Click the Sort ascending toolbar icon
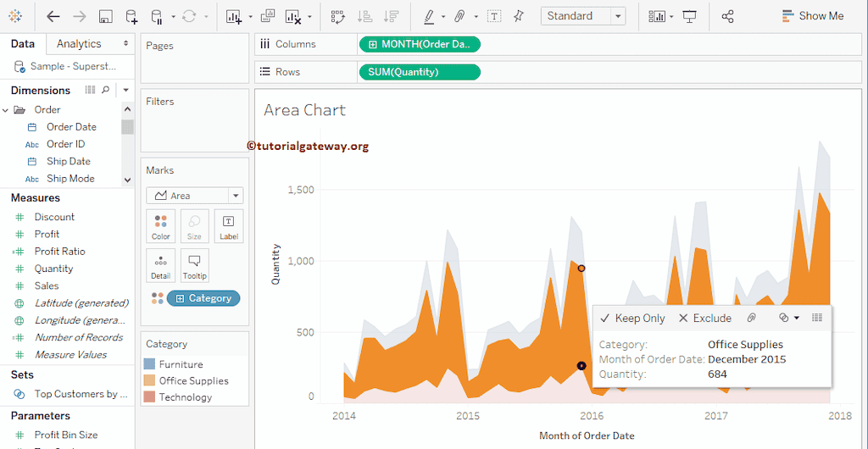The height and width of the screenshot is (449, 868). click(x=364, y=16)
